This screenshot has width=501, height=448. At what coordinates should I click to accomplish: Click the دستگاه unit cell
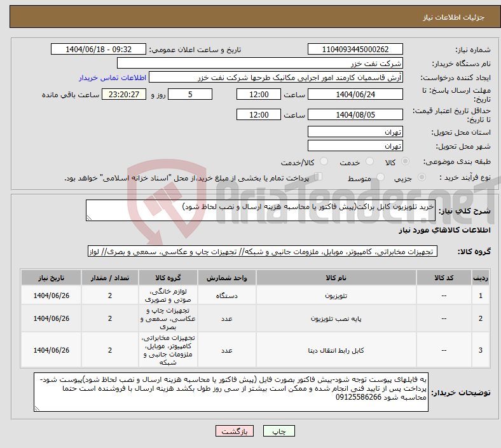pos(226,295)
